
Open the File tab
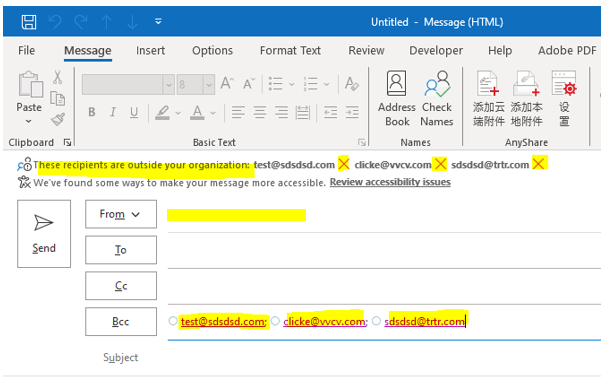point(26,50)
